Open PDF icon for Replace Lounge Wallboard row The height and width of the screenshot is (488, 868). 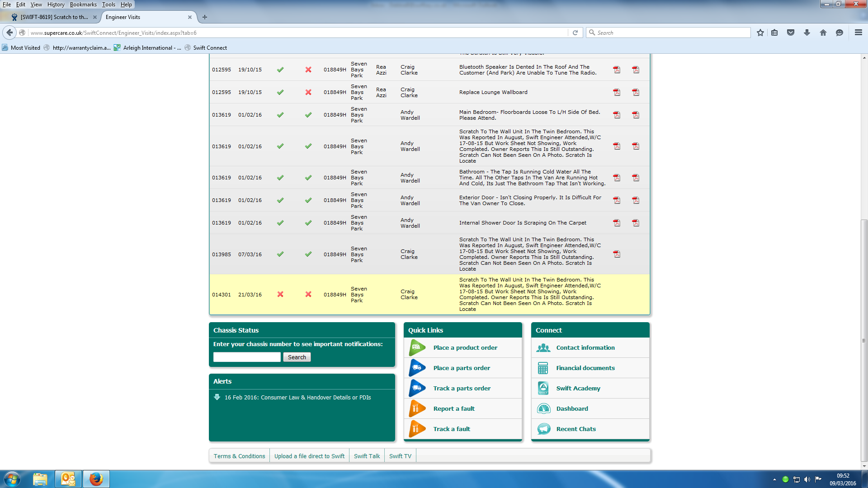[617, 92]
